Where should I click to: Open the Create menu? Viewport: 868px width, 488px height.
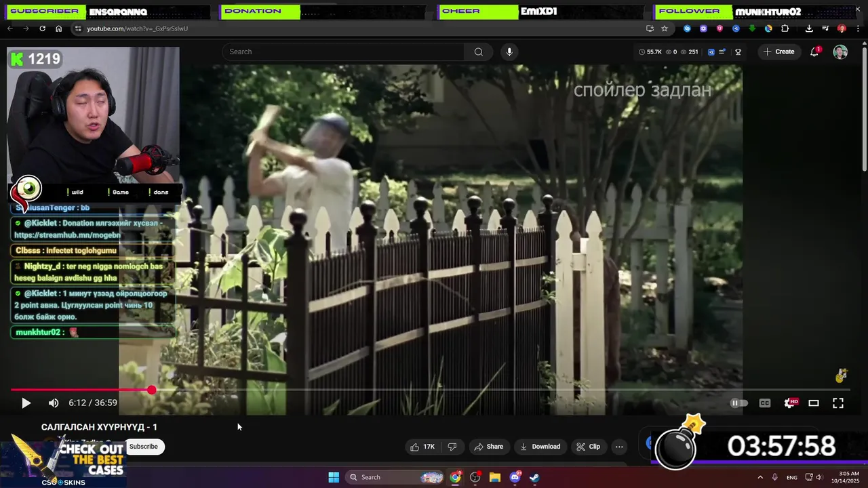point(778,52)
